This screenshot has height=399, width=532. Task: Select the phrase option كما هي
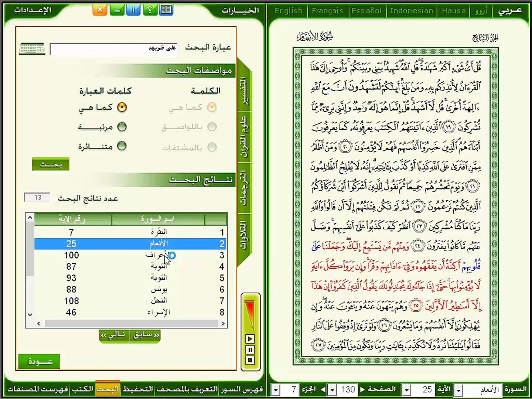point(122,107)
